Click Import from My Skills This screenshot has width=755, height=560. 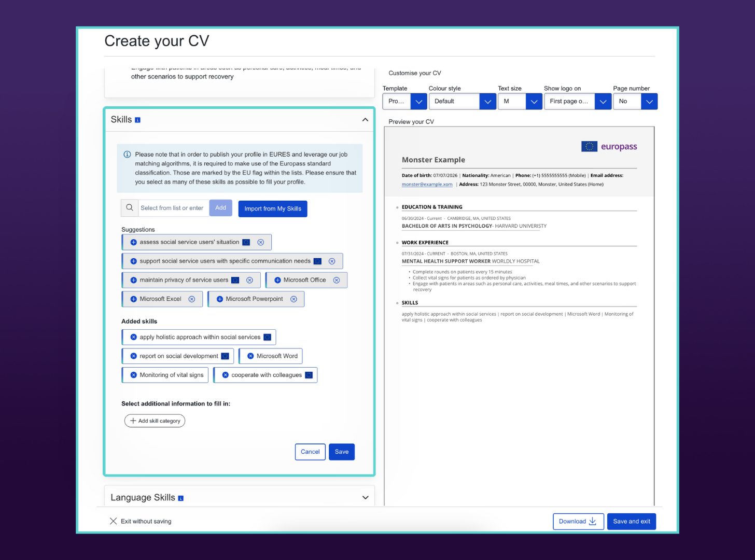pyautogui.click(x=273, y=209)
